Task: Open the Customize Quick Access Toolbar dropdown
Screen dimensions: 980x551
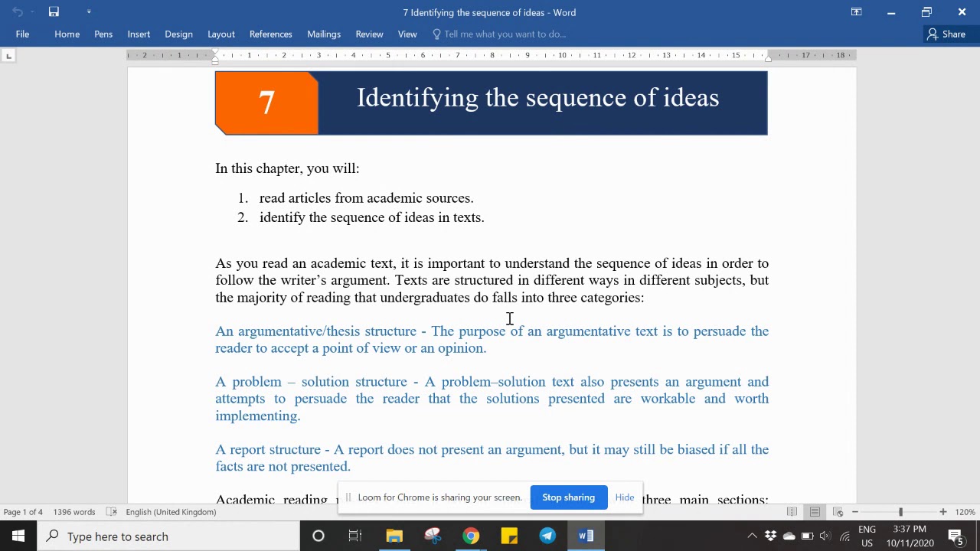Action: pos(89,12)
